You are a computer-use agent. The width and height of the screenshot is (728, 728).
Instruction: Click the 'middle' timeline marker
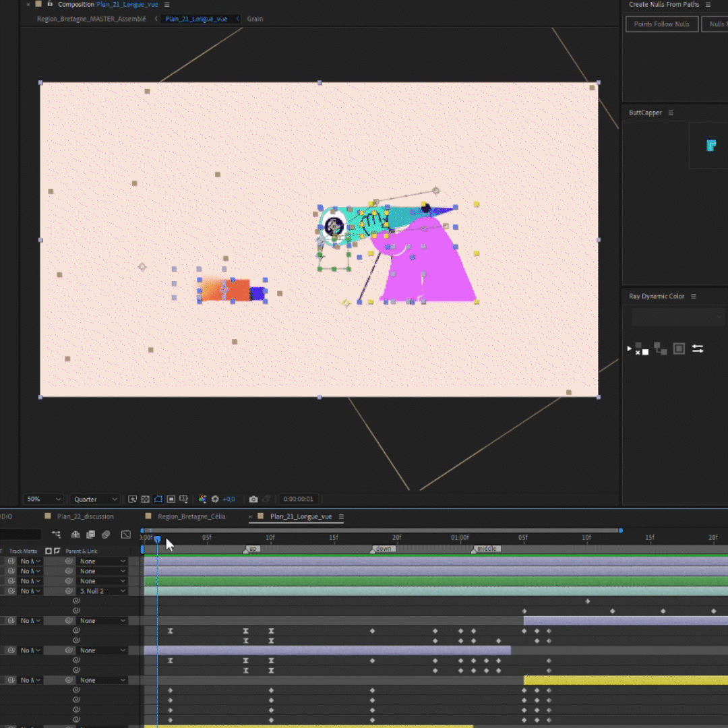click(486, 549)
